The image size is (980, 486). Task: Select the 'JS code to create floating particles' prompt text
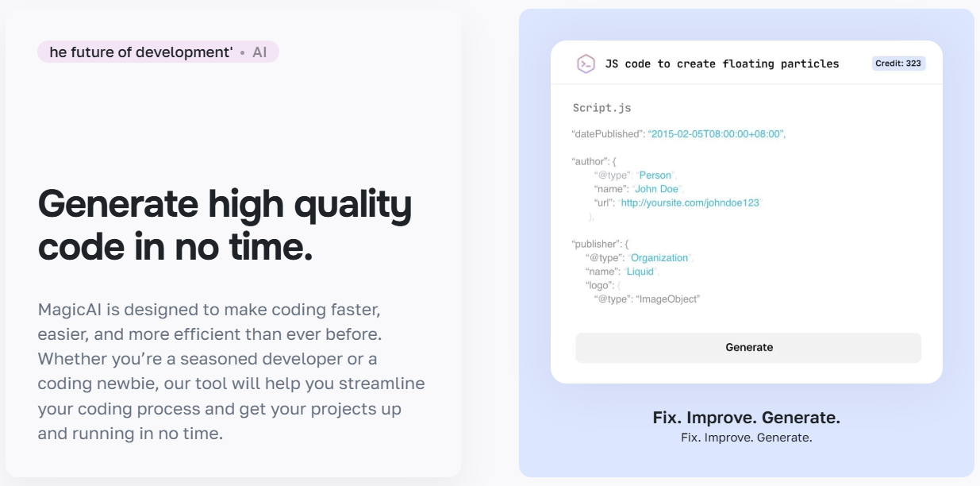click(x=722, y=64)
